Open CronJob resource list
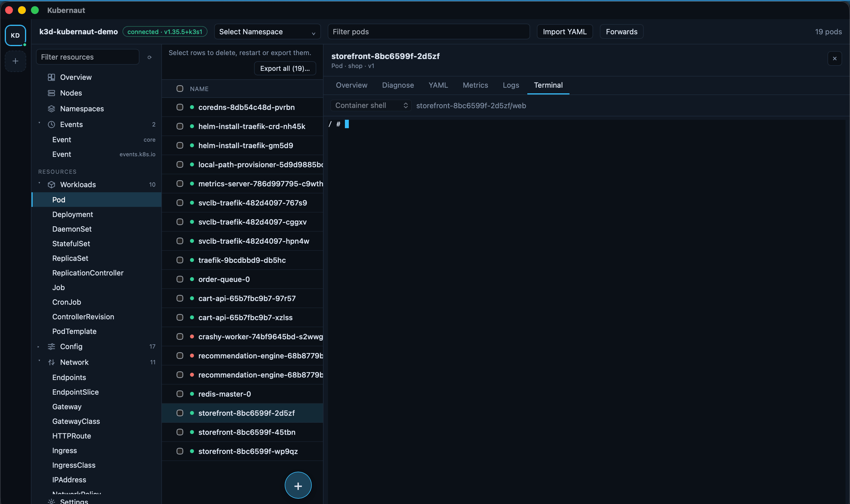Screen dimensions: 850x504 (96, 302)
